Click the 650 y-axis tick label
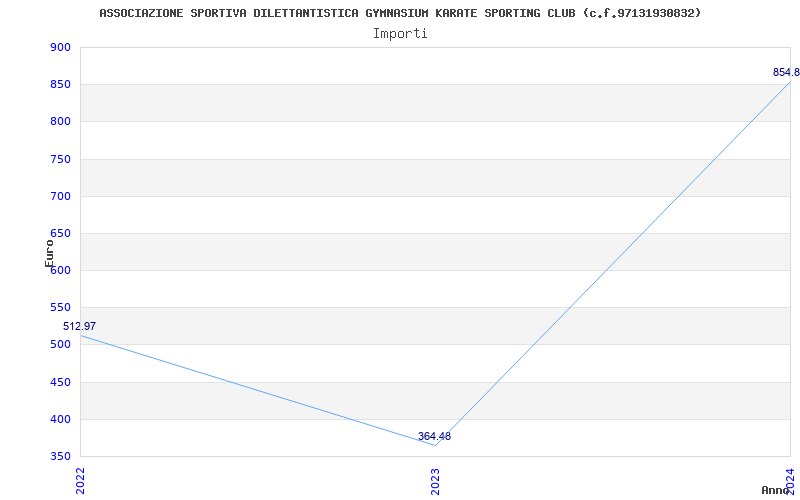Viewport: 800px width, 500px height. pyautogui.click(x=60, y=234)
